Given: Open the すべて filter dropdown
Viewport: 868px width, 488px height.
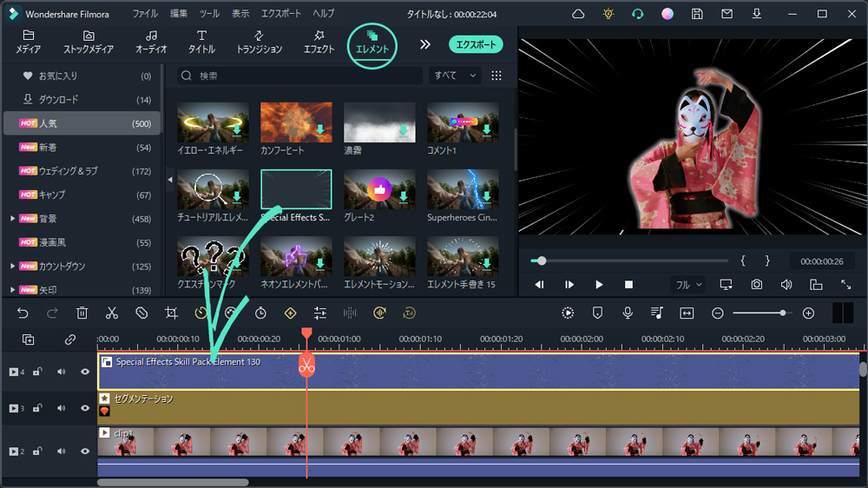Looking at the screenshot, I should coord(456,76).
